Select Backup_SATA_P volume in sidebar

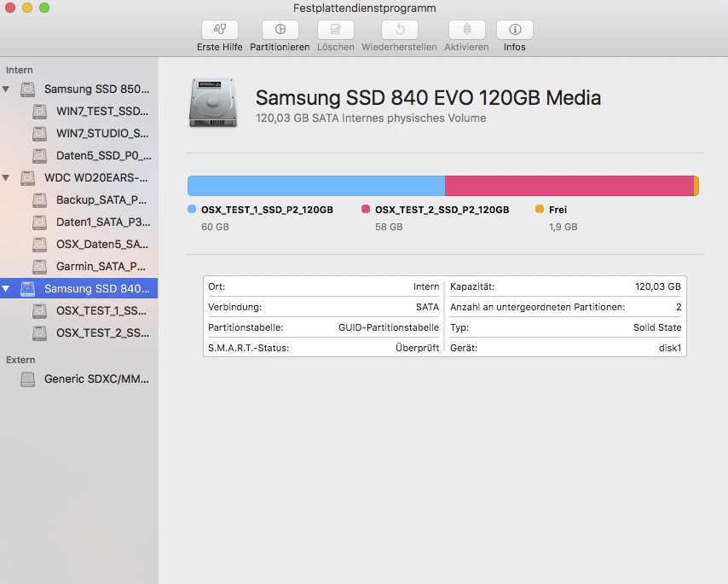tap(79, 200)
